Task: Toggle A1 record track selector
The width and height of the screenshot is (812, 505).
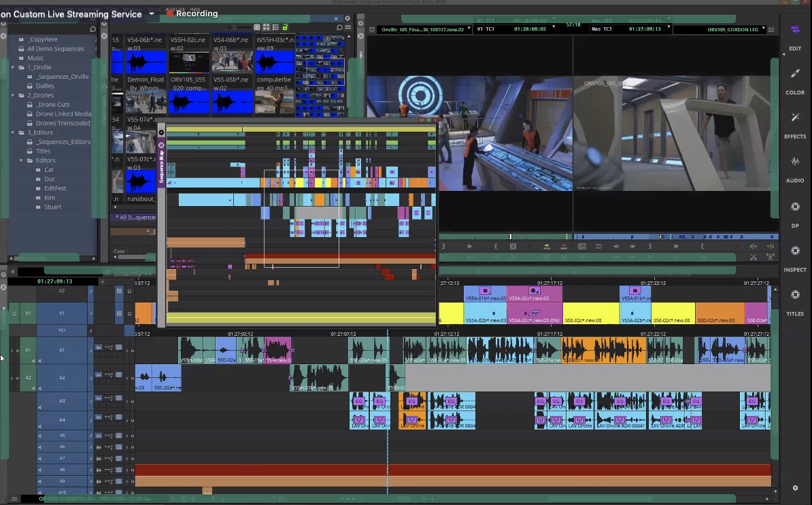Action: click(62, 350)
